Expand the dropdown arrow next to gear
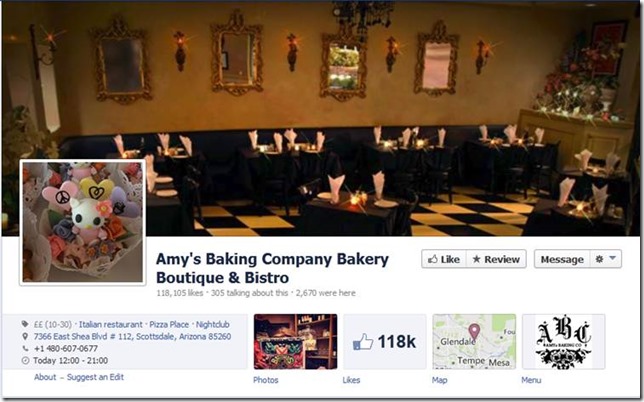The height and width of the screenshot is (402, 644). tap(612, 259)
